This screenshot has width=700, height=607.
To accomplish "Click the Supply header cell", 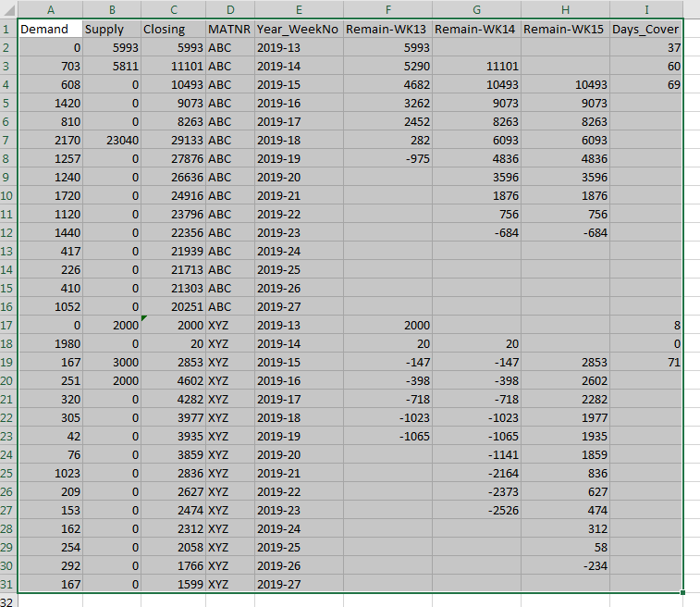I will (112, 29).
